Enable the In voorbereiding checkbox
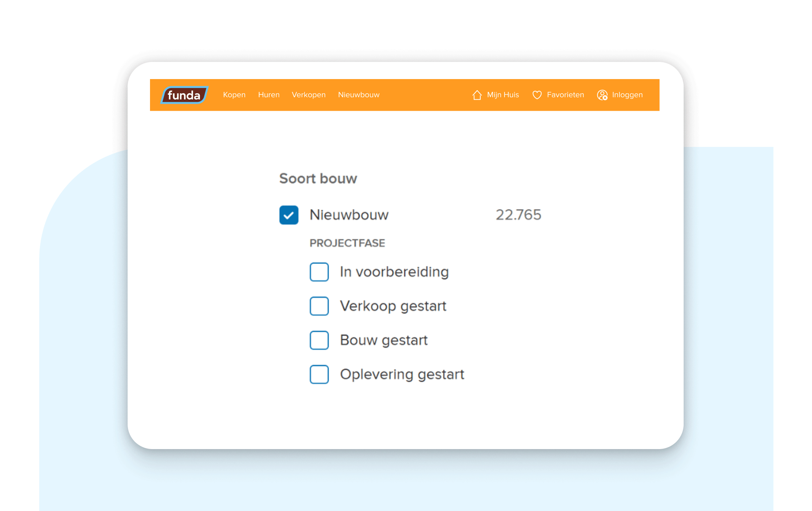Image resolution: width=812 pixels, height=511 pixels. tap(319, 272)
